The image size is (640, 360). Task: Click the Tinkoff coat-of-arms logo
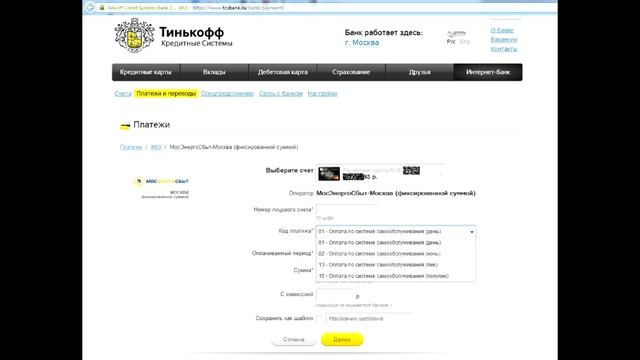click(134, 36)
